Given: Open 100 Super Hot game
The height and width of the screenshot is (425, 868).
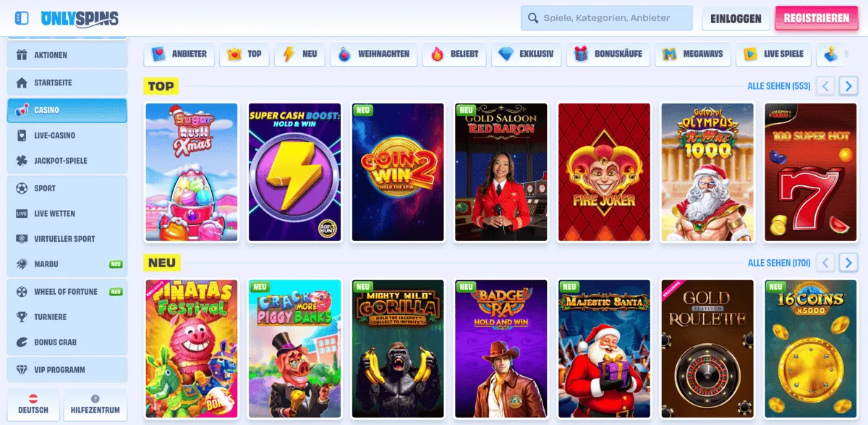Looking at the screenshot, I should click(x=810, y=172).
